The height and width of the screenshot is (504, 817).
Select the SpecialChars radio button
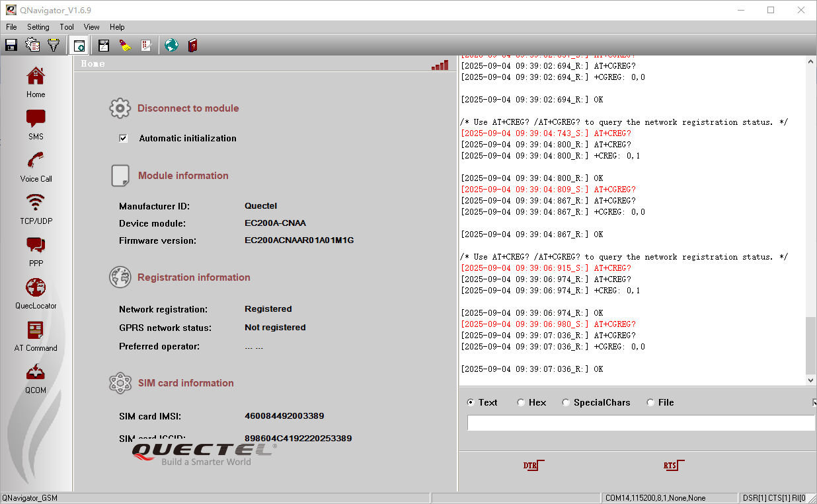[566, 402]
